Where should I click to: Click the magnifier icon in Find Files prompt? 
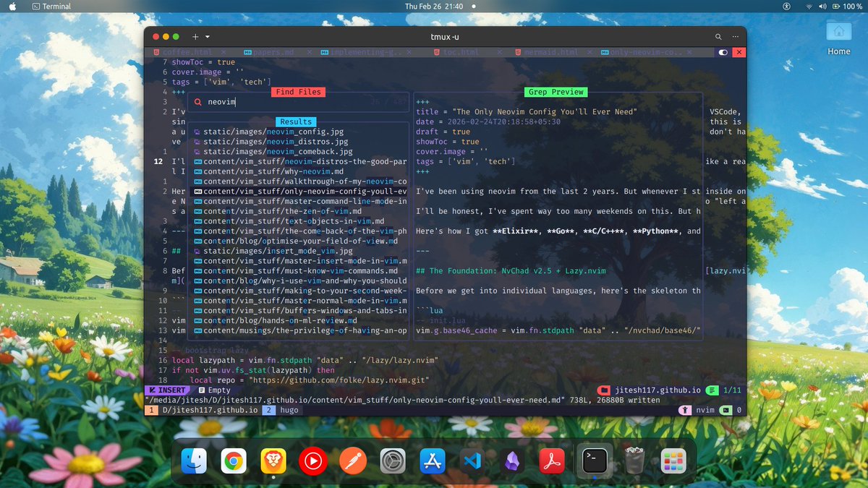click(x=197, y=102)
